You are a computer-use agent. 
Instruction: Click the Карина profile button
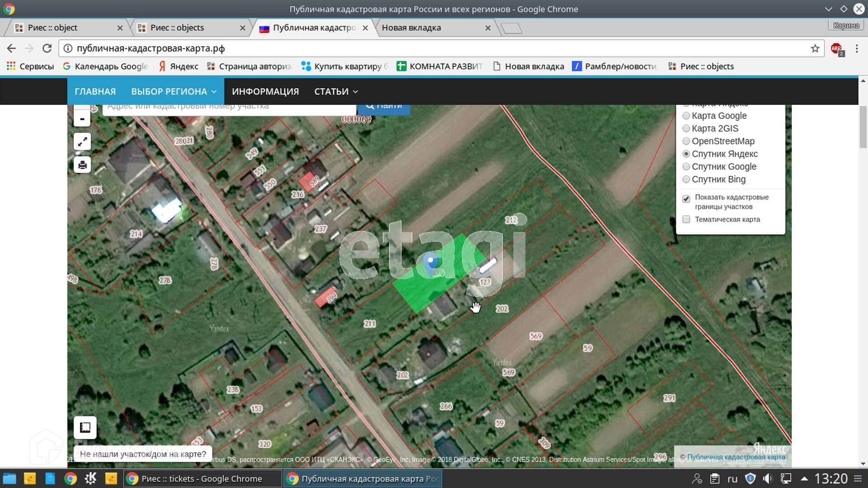[x=846, y=25]
